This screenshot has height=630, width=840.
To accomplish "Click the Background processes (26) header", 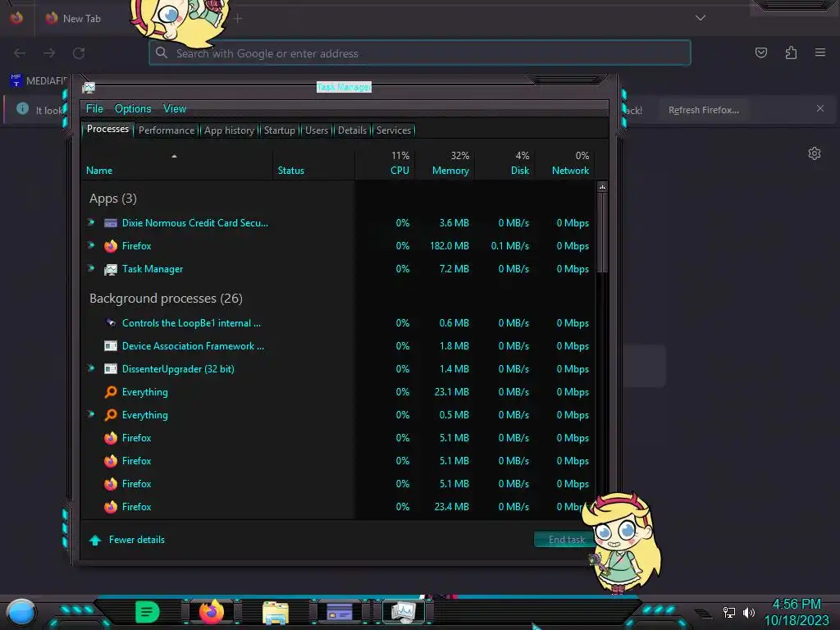I will pos(166,299).
